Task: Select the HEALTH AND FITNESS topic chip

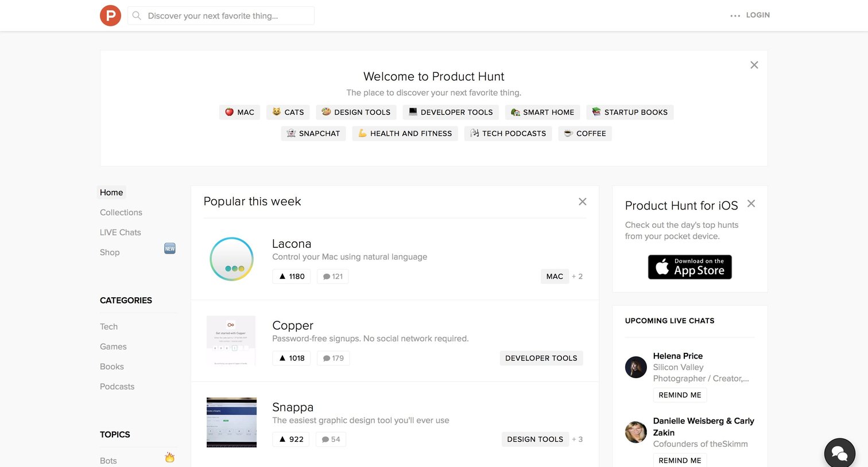Action: pos(405,134)
